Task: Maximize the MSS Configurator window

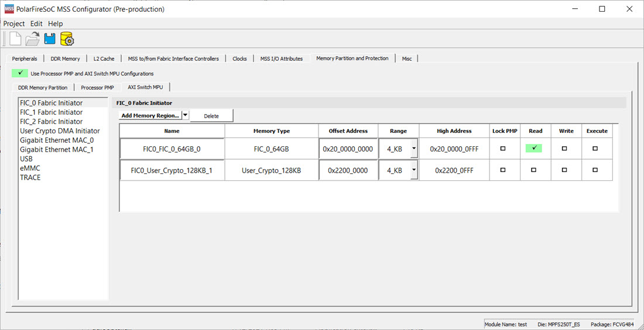Action: point(602,9)
